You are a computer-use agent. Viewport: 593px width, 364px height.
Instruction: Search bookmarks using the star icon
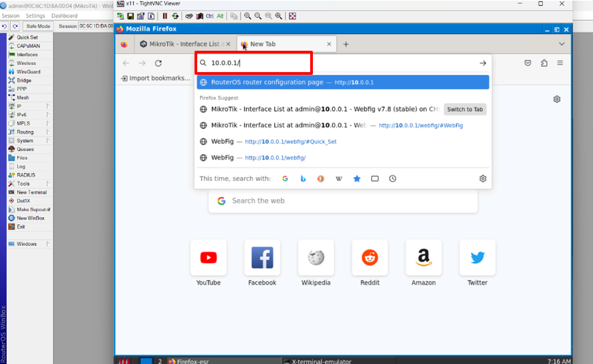click(357, 179)
